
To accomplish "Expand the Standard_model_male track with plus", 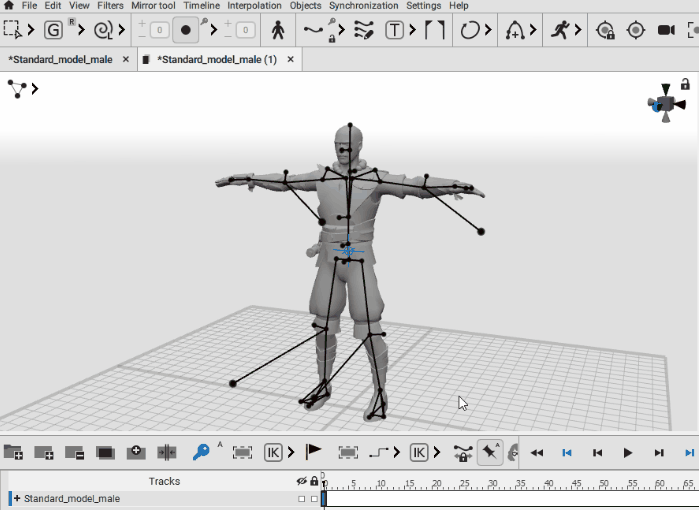I will point(17,498).
